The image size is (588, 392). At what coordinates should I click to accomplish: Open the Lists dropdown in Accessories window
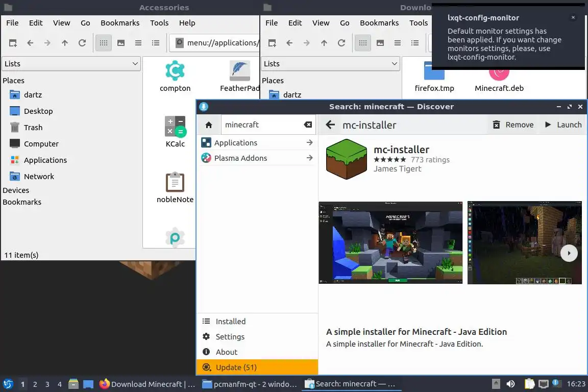point(71,64)
